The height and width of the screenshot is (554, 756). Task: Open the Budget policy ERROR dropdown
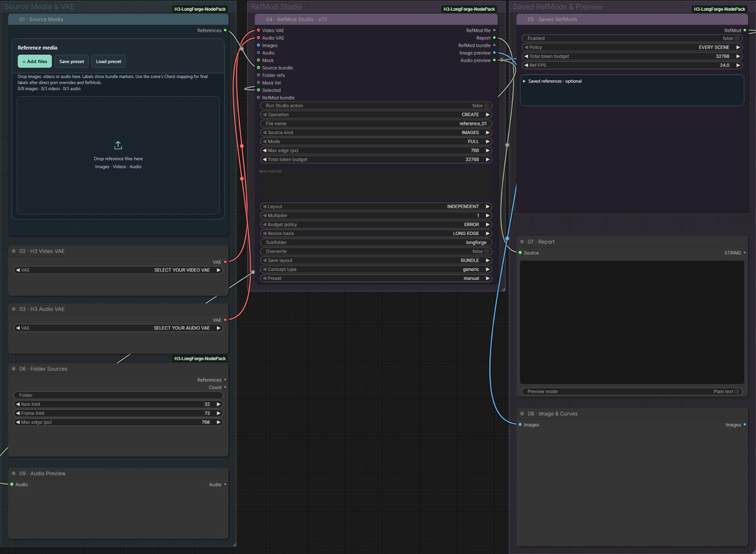376,224
